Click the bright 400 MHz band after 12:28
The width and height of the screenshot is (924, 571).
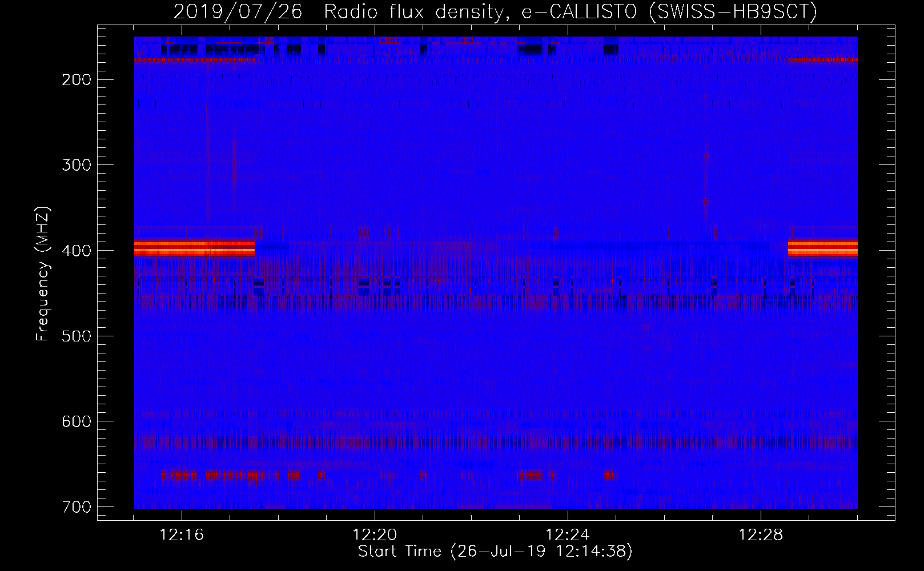[x=822, y=248]
